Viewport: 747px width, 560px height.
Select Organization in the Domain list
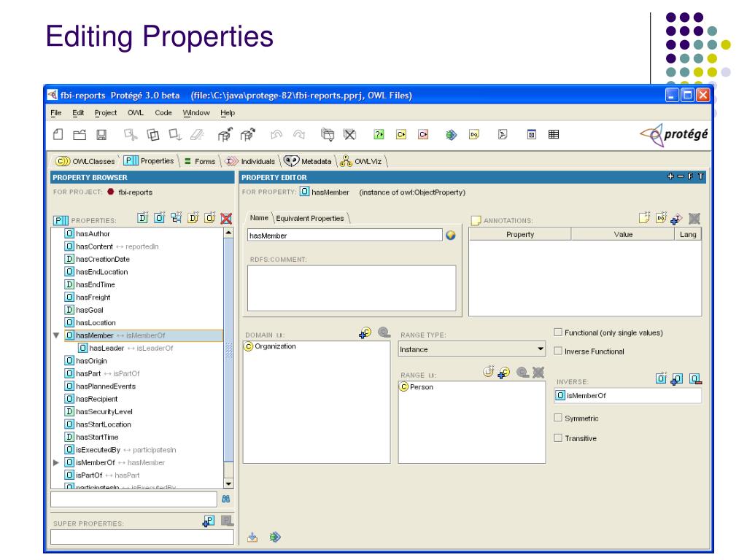[x=270, y=346]
